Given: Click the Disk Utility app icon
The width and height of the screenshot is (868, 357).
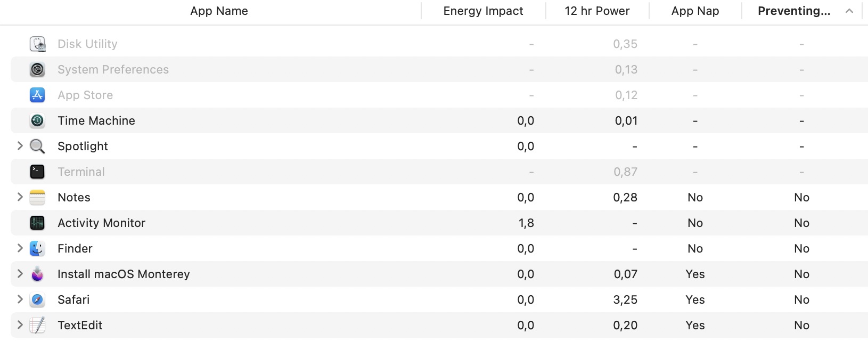Looking at the screenshot, I should tap(37, 44).
